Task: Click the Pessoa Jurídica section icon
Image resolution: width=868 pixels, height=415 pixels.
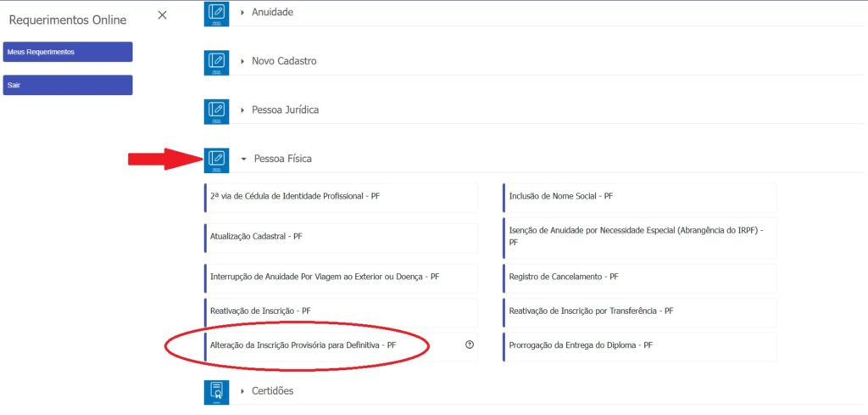Action: [x=217, y=110]
